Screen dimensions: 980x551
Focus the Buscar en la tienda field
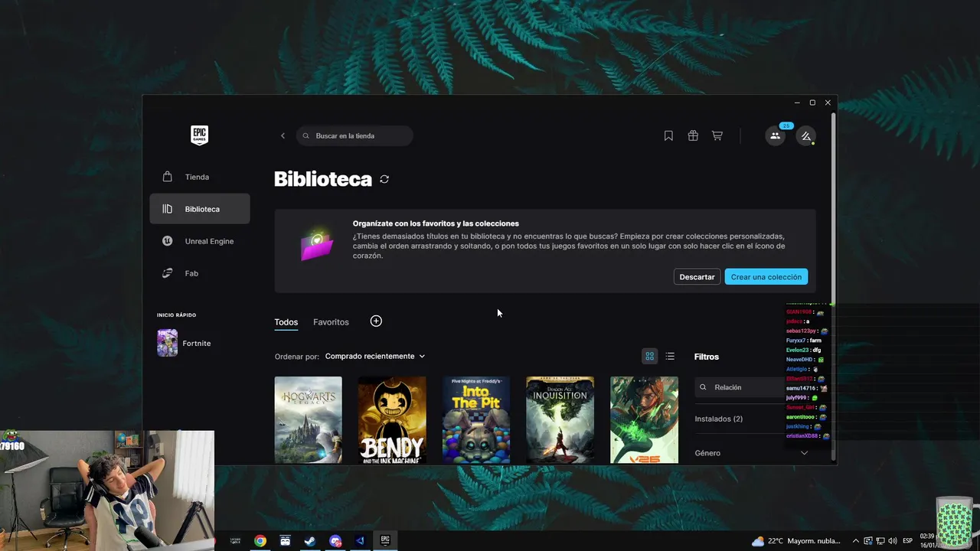[x=354, y=135]
